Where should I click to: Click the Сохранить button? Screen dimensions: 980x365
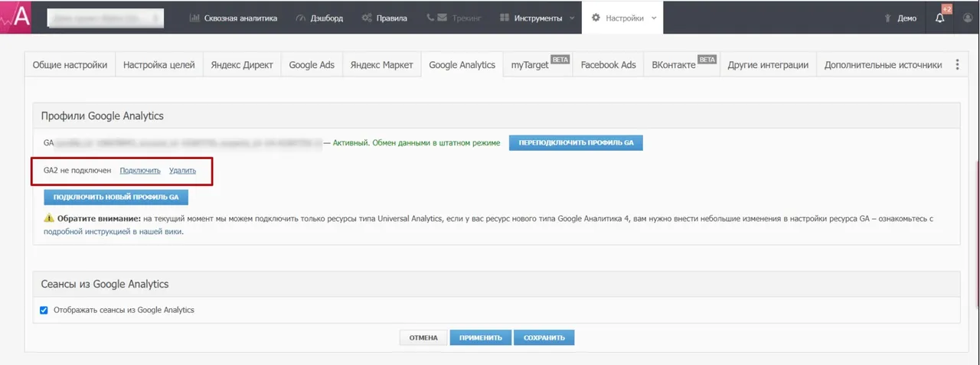pos(544,337)
